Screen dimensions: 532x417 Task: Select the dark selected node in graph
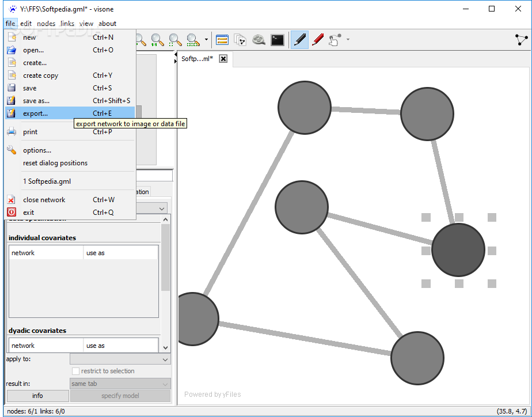coord(458,250)
